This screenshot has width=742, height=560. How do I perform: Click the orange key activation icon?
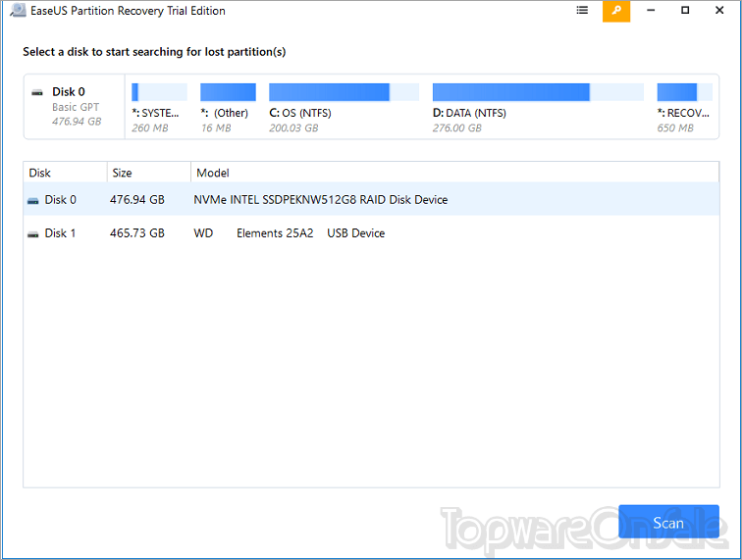click(616, 11)
